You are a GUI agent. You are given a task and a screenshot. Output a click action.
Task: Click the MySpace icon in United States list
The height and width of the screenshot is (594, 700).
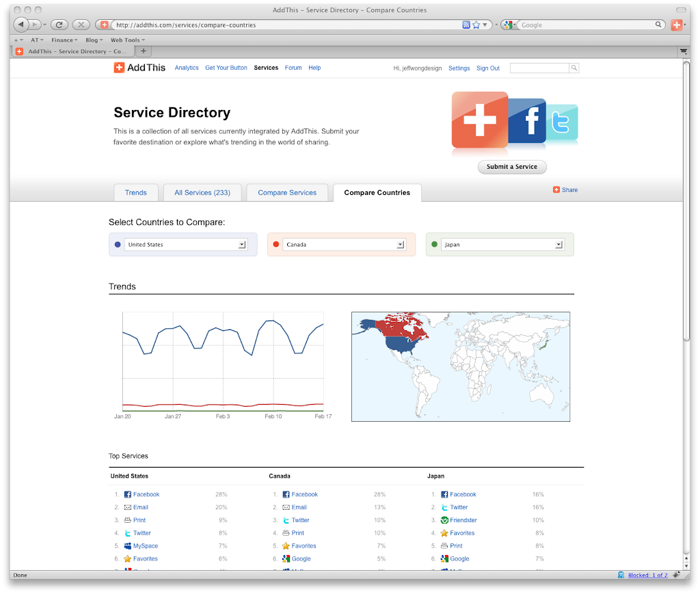(x=127, y=546)
